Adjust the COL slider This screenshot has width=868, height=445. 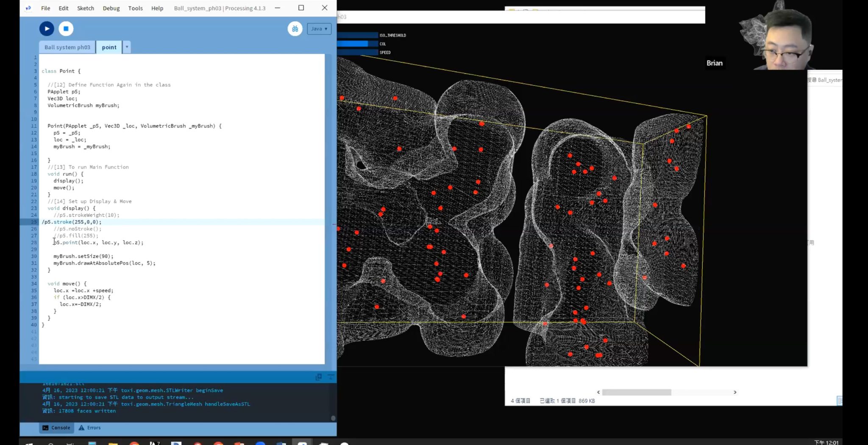click(x=357, y=44)
